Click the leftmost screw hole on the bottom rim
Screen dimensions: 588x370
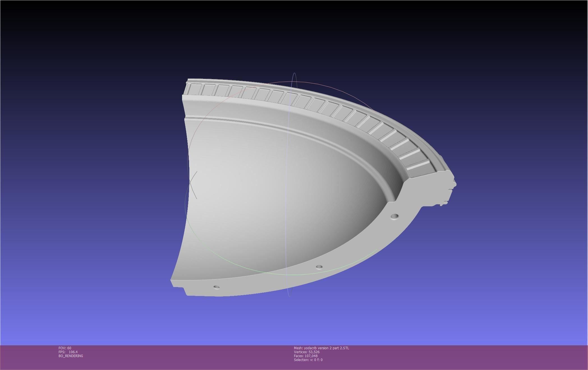[216, 287]
